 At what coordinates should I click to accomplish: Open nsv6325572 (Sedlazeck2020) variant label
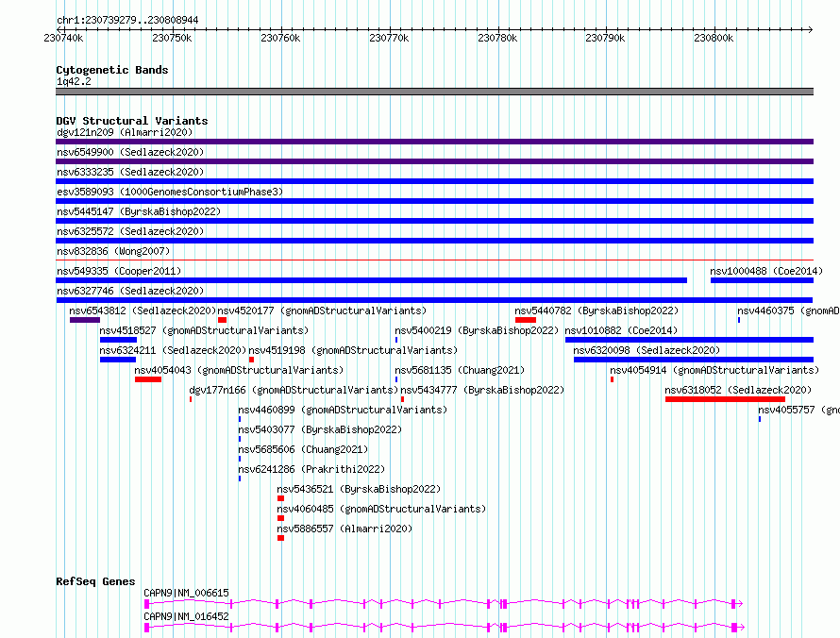130,231
